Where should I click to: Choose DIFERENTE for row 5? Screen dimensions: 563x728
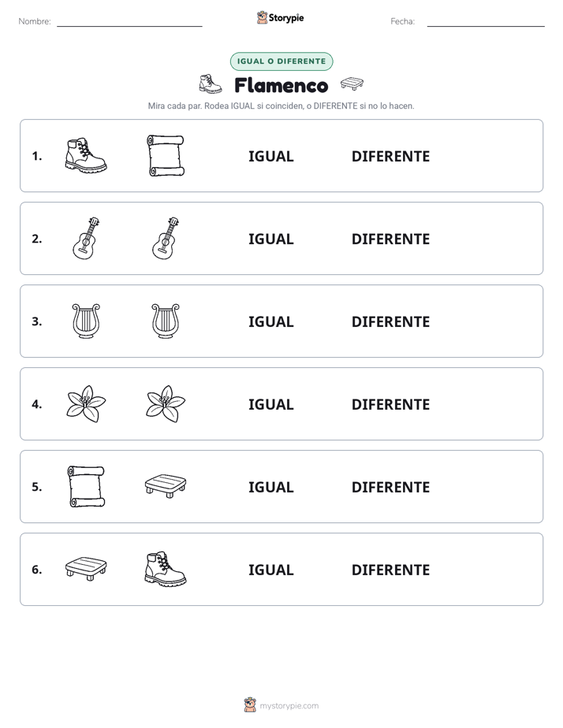click(x=390, y=487)
